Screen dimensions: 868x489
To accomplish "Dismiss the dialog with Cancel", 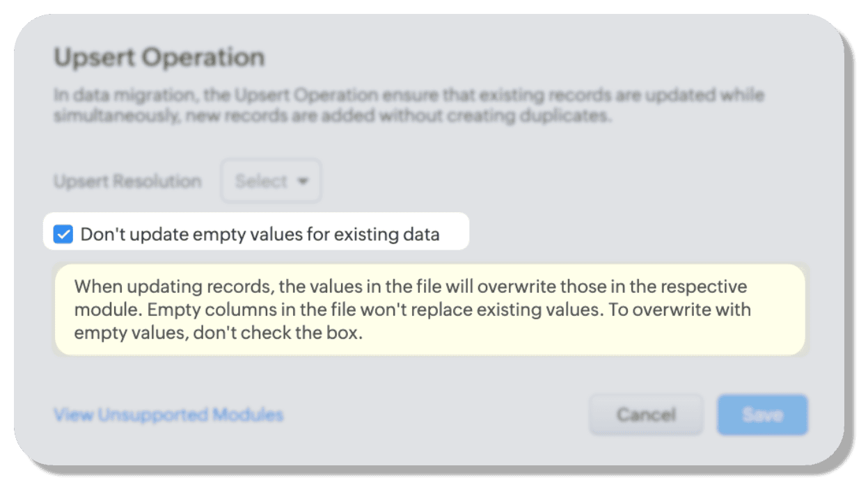I will coord(646,415).
